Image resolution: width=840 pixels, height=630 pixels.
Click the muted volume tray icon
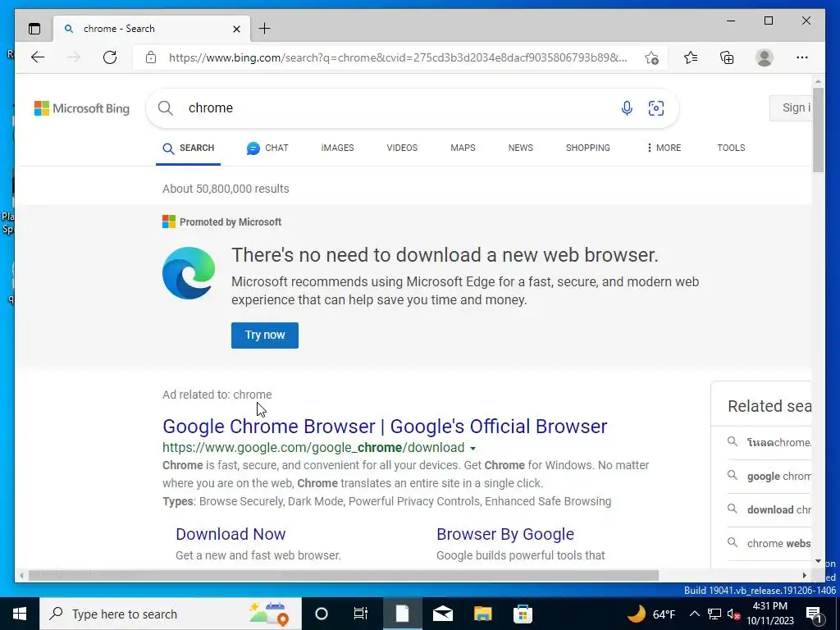[733, 614]
